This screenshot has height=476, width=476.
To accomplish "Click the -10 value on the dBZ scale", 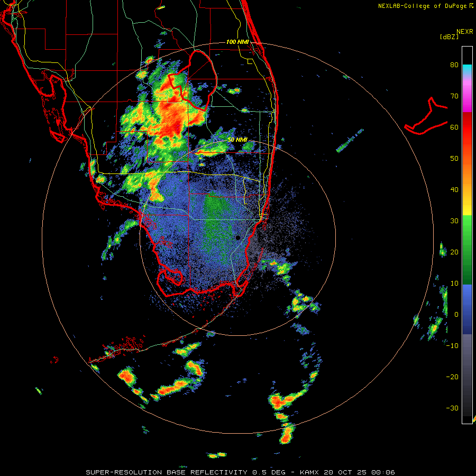I will (x=452, y=346).
